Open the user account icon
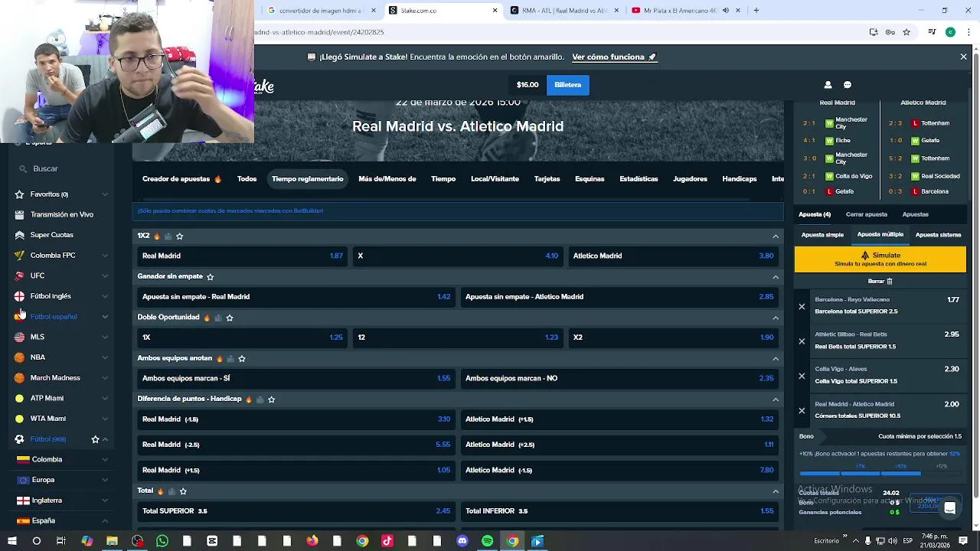The height and width of the screenshot is (551, 980). [828, 85]
